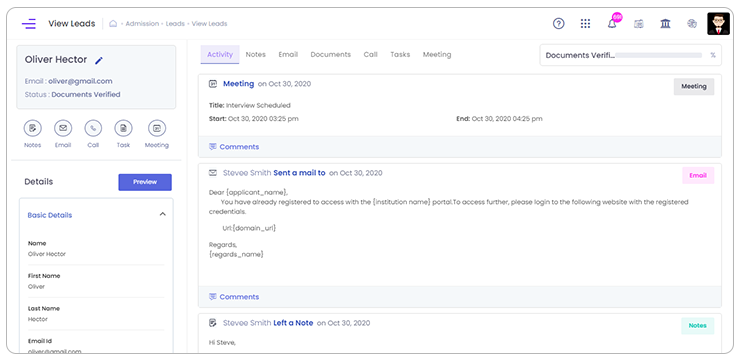Open the notifications bell icon

(612, 24)
